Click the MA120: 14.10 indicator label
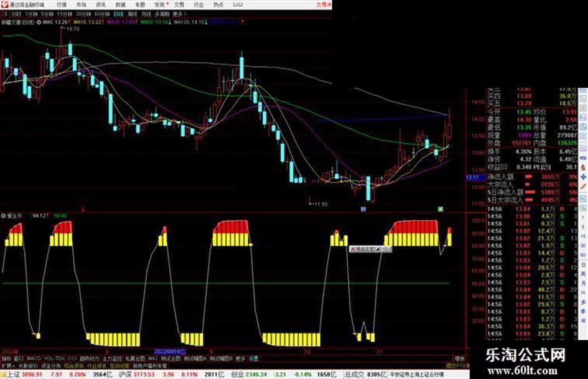588x379 pixels. pos(190,22)
